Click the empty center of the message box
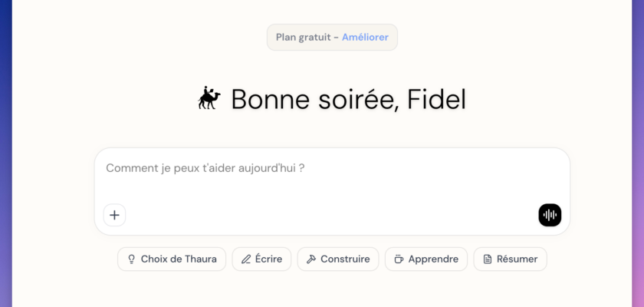Viewport: 644px width, 307px height. [332, 192]
